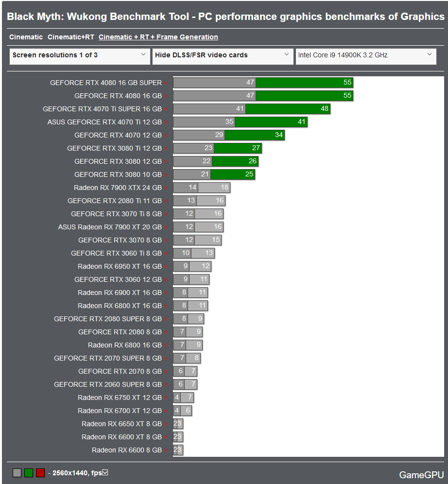Click the green 48 fps bar for 4070 Ti SUPER

[288, 109]
